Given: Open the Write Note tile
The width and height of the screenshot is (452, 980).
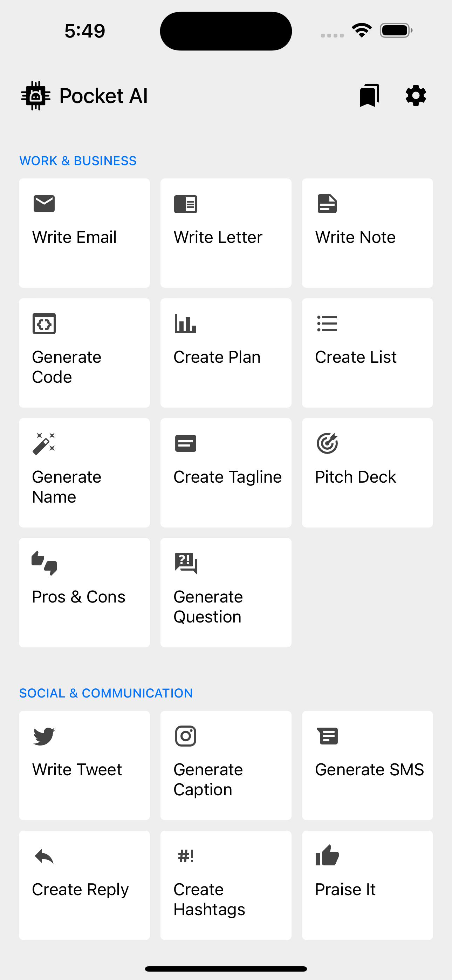Looking at the screenshot, I should pyautogui.click(x=368, y=233).
